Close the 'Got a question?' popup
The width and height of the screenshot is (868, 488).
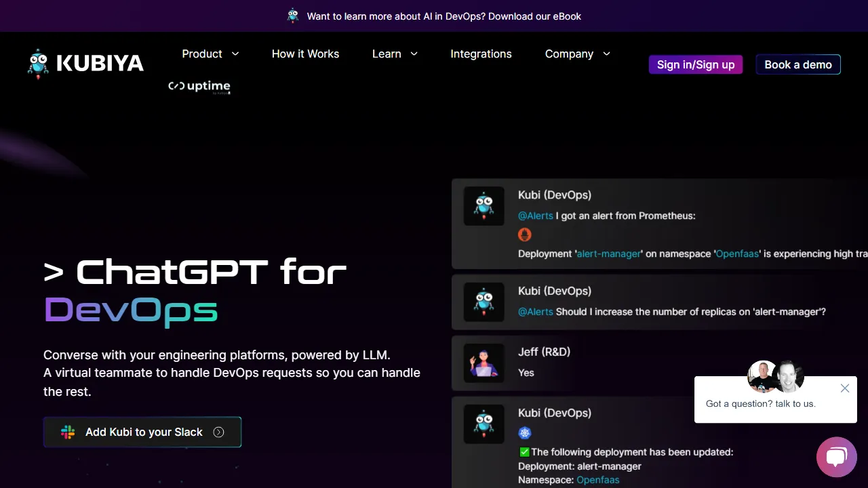point(844,388)
